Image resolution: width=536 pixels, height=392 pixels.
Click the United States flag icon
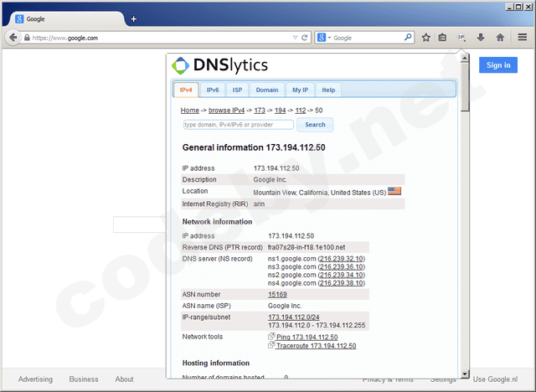394,191
